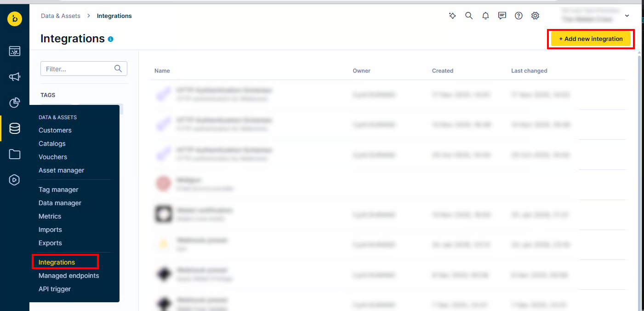
Task: Open the folder icon in the left rail
Action: click(x=14, y=154)
